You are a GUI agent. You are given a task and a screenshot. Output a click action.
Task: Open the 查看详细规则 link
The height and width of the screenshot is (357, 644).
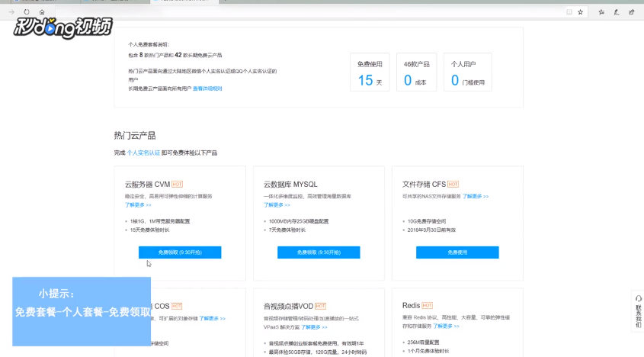207,88
